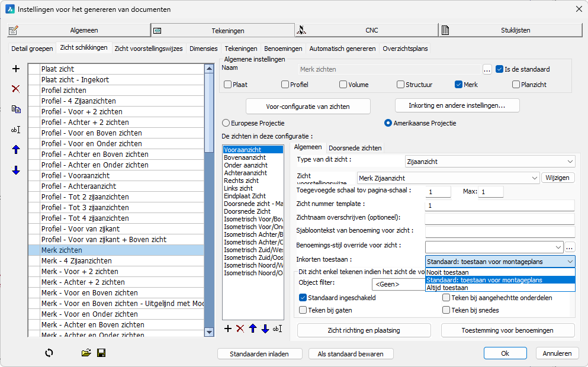The image size is (588, 367).
Task: Click the refresh icon at bottom left
Action: pyautogui.click(x=49, y=353)
